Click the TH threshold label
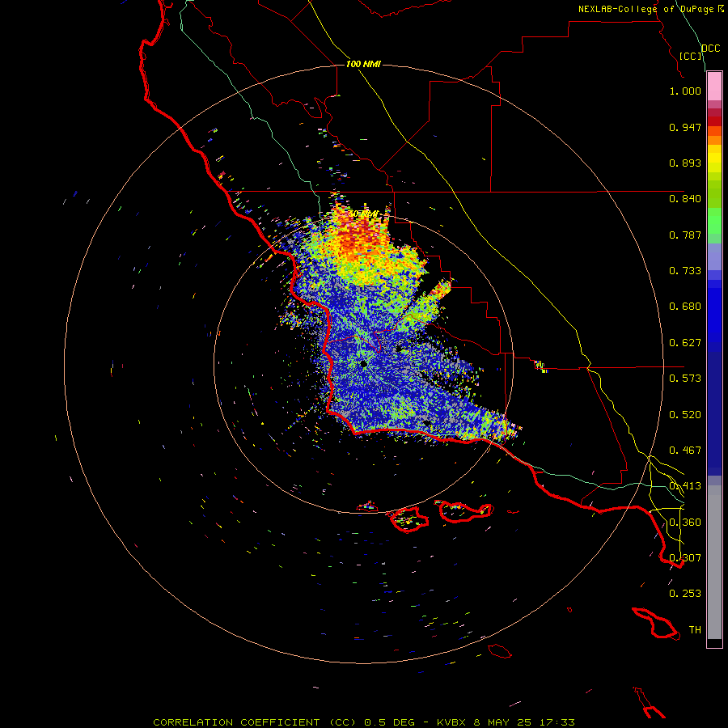 [x=695, y=630]
